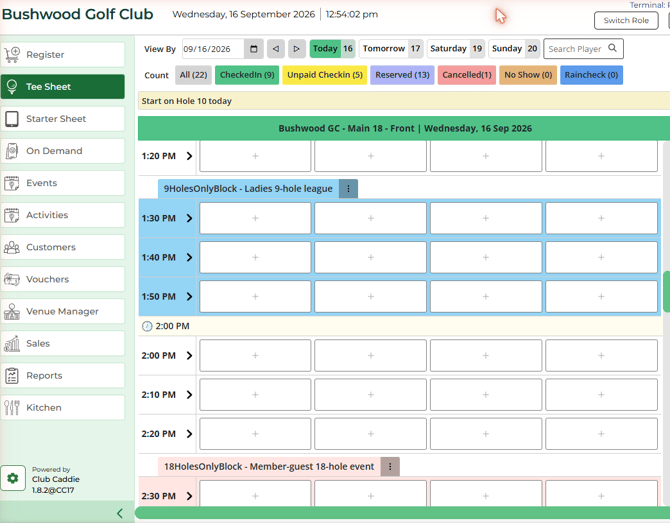The image size is (670, 523).
Task: Filter by Reserved (13) purple chip
Action: pos(403,75)
